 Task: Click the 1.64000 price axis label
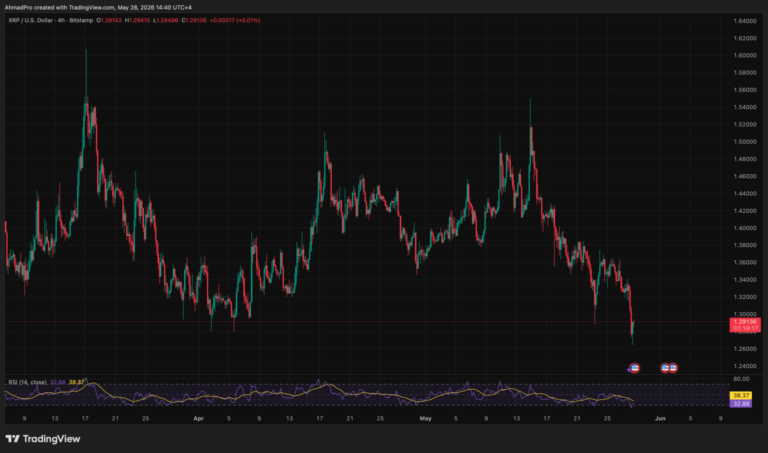744,21
